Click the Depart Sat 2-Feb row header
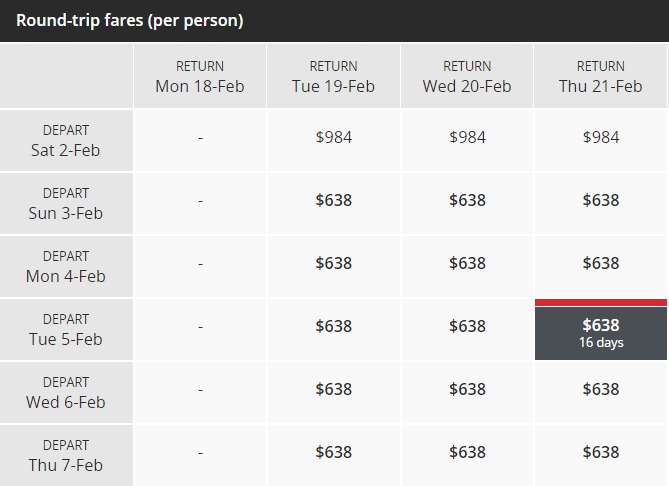The width and height of the screenshot is (669, 486). pyautogui.click(x=66, y=140)
